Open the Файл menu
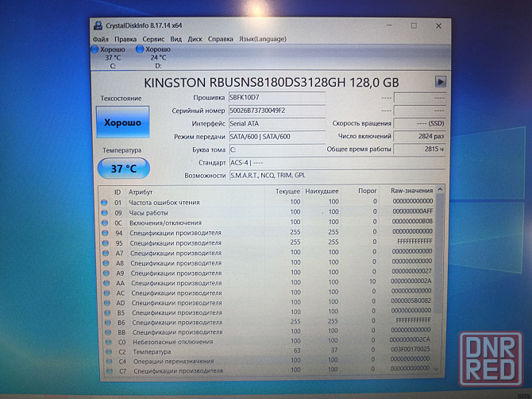 pos(100,39)
